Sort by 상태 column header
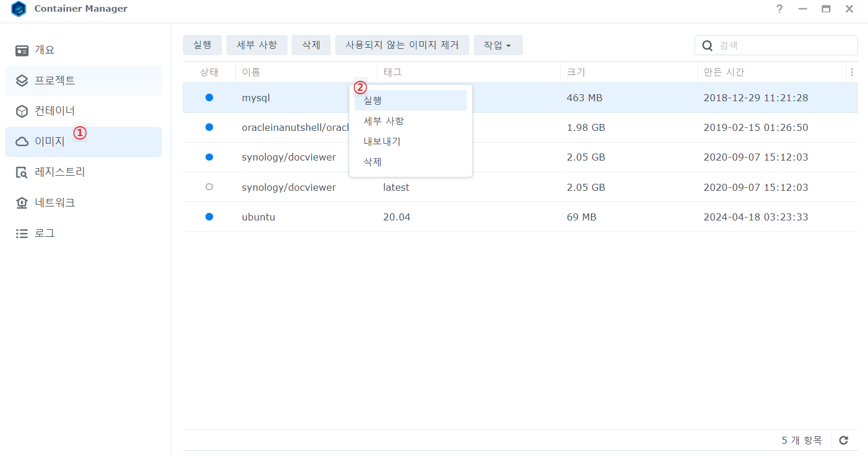 click(x=209, y=72)
